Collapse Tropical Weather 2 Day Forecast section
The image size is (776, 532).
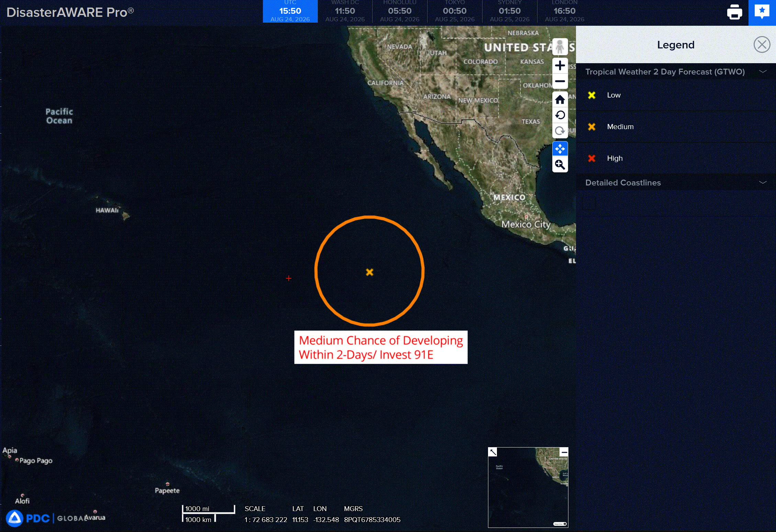tap(763, 71)
